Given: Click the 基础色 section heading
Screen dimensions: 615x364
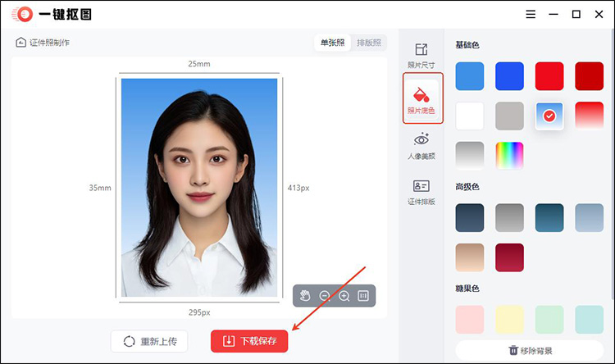Looking at the screenshot, I should pyautogui.click(x=467, y=45).
